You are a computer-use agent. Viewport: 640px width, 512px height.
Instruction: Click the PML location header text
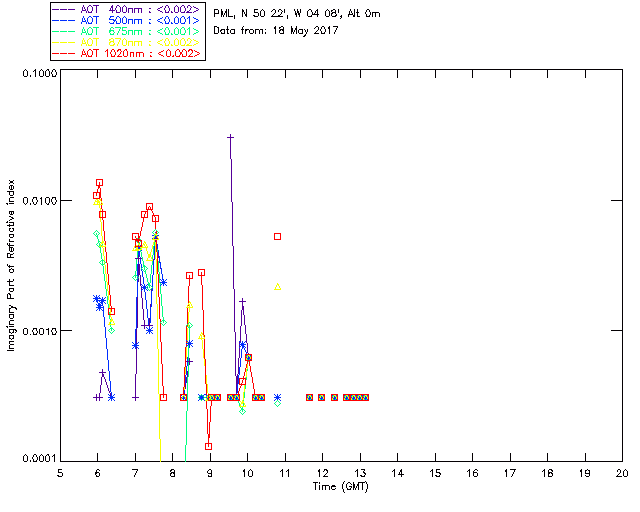tap(296, 14)
